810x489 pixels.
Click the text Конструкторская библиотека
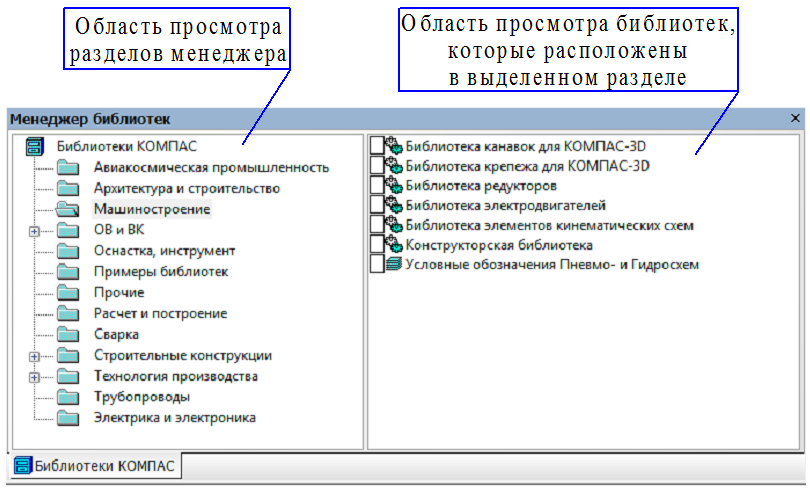click(499, 245)
